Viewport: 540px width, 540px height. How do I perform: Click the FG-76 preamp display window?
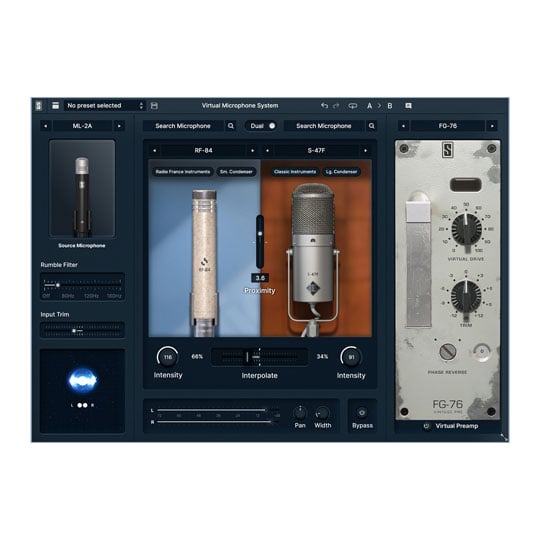point(466,185)
